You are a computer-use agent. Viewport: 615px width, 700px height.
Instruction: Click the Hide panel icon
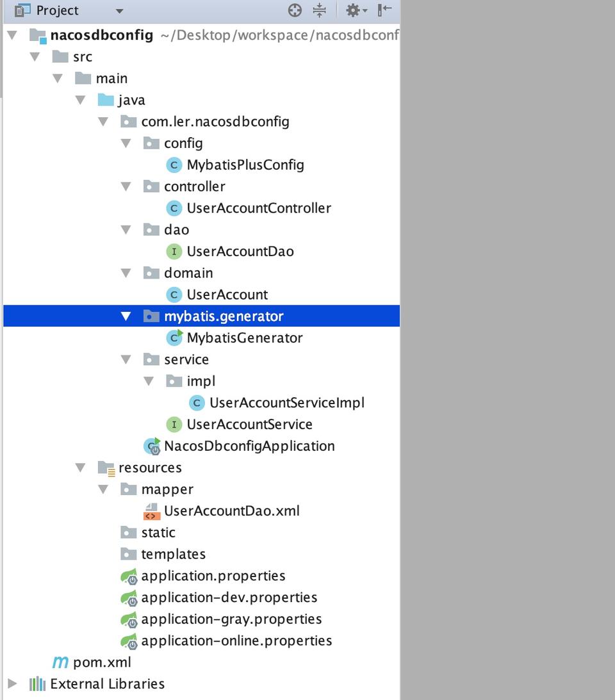[x=384, y=10]
